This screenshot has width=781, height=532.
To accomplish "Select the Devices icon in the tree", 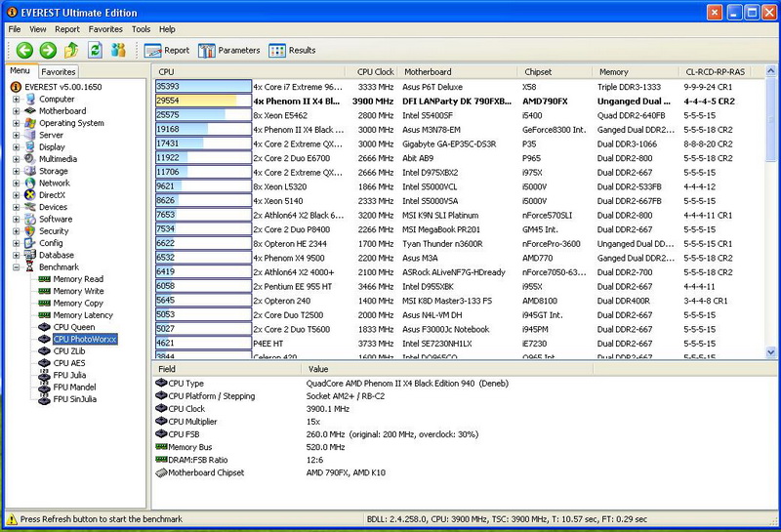I will pyautogui.click(x=30, y=207).
